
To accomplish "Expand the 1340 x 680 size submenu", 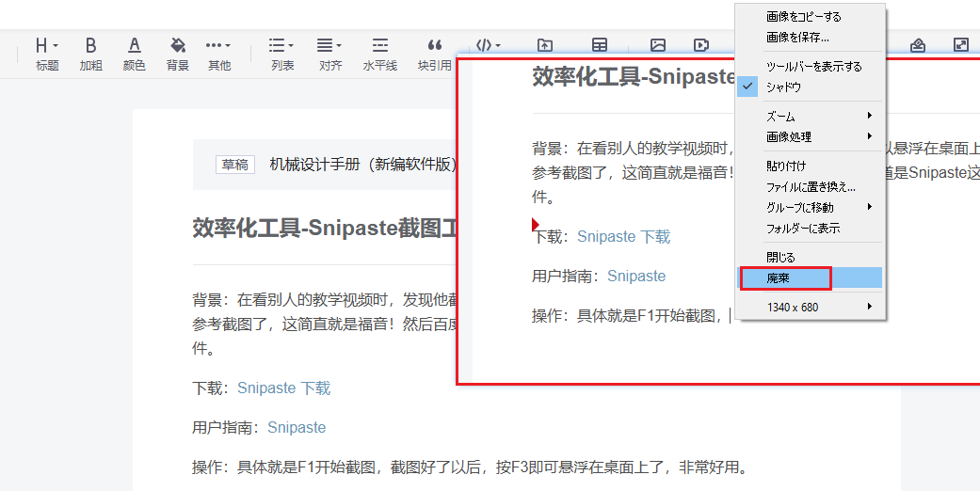I will click(x=810, y=307).
